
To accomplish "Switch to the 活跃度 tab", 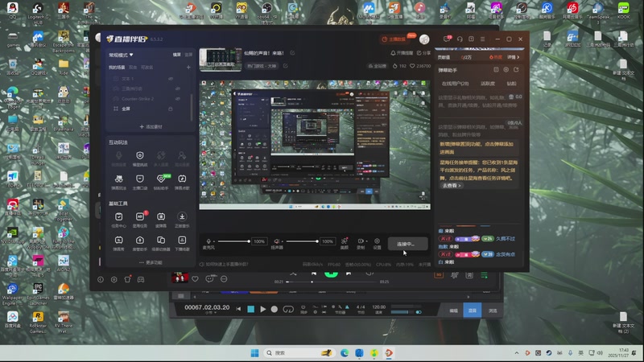I will (488, 84).
